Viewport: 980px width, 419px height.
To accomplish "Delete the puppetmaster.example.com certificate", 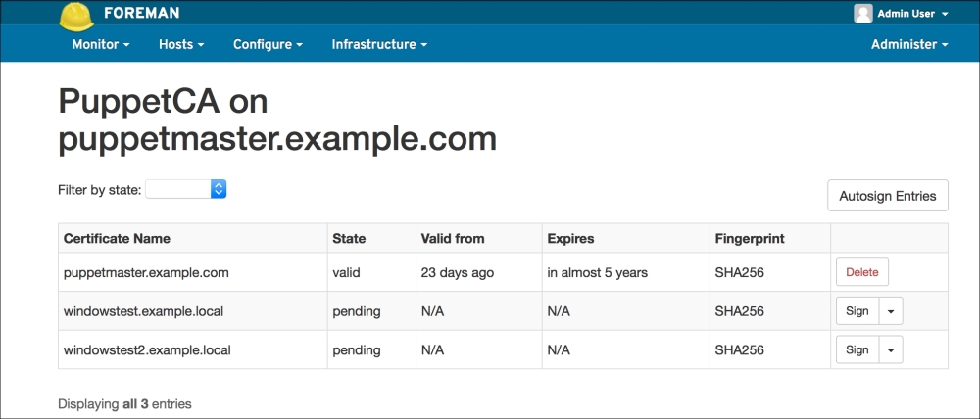I will [861, 272].
